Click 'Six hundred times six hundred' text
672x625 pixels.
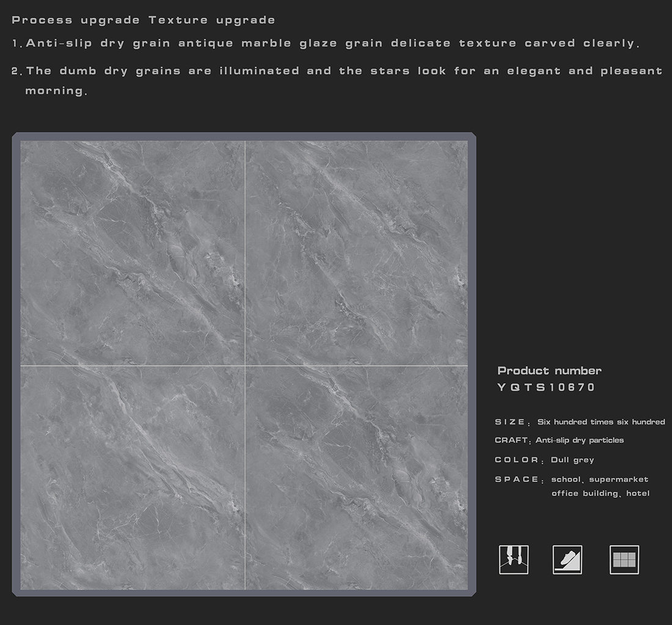601,422
